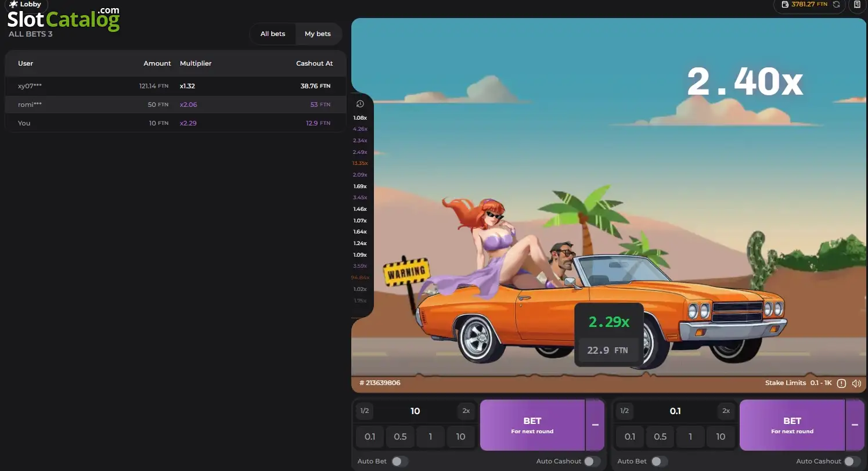Double the right stake with 2x
This screenshot has width=868, height=471.
(726, 411)
